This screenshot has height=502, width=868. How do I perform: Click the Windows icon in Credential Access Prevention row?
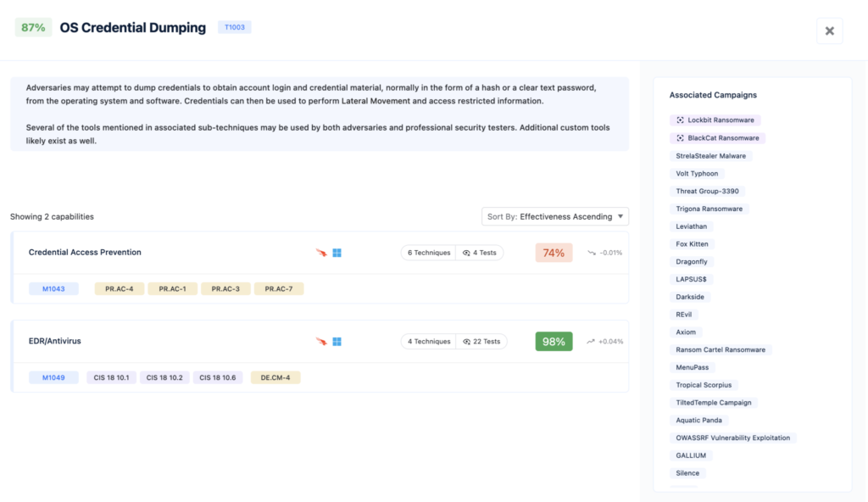(337, 253)
